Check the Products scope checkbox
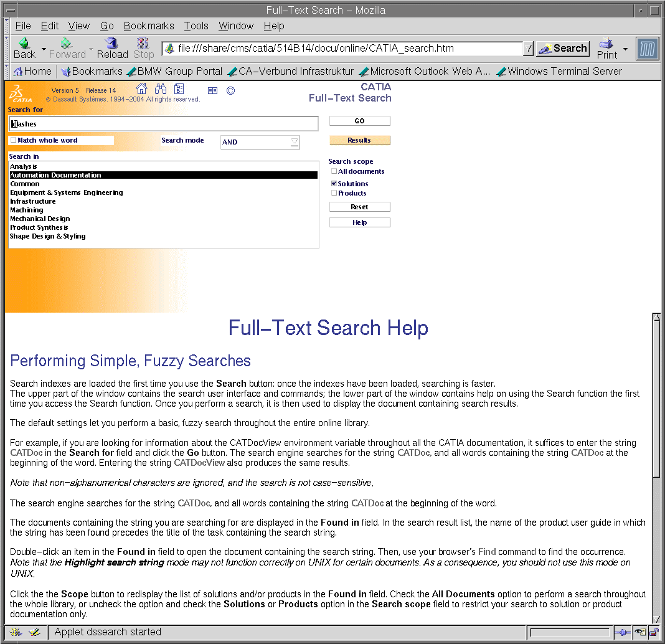This screenshot has width=665, height=644. click(x=334, y=192)
